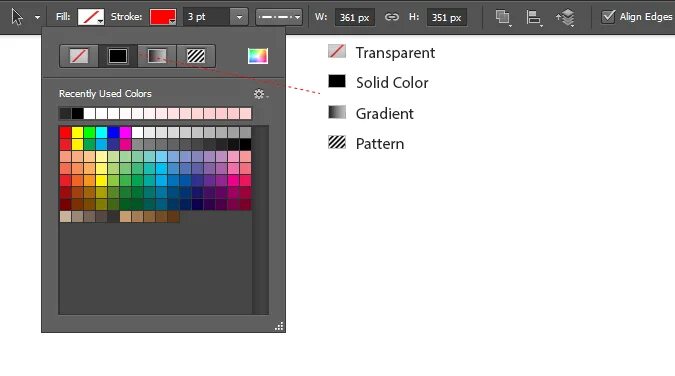Open the rainbow Color Picker icon
The height and width of the screenshot is (376, 675).
coord(258,56)
